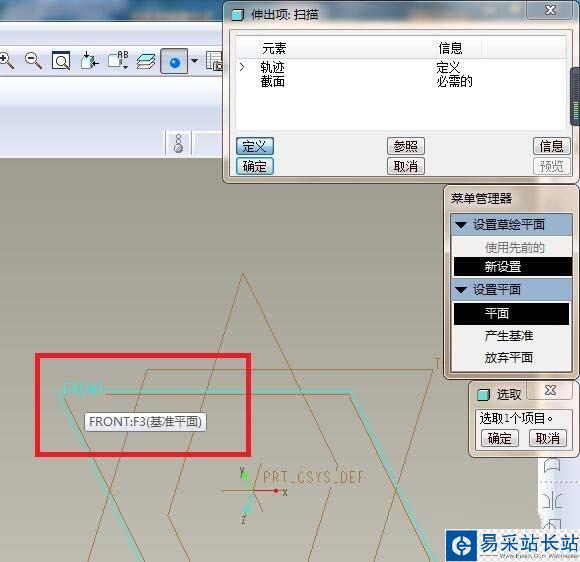The image size is (580, 562).
Task: Select the 新设置 menu option
Action: [x=512, y=266]
